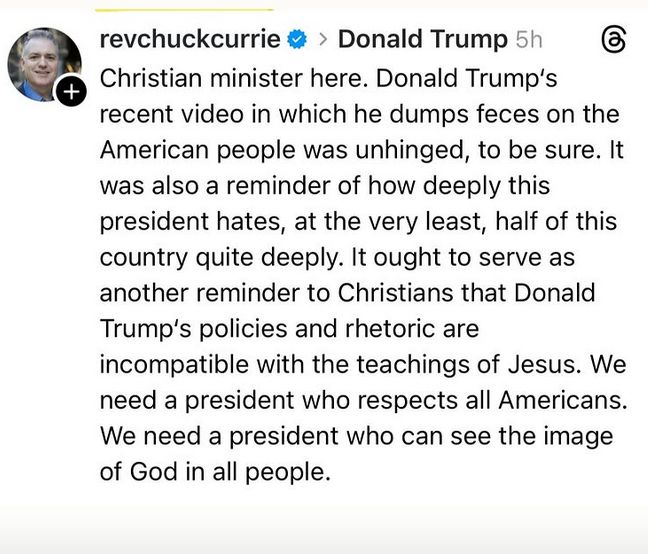
Task: Select the line starting 'Christian minister here'
Action: click(x=328, y=78)
